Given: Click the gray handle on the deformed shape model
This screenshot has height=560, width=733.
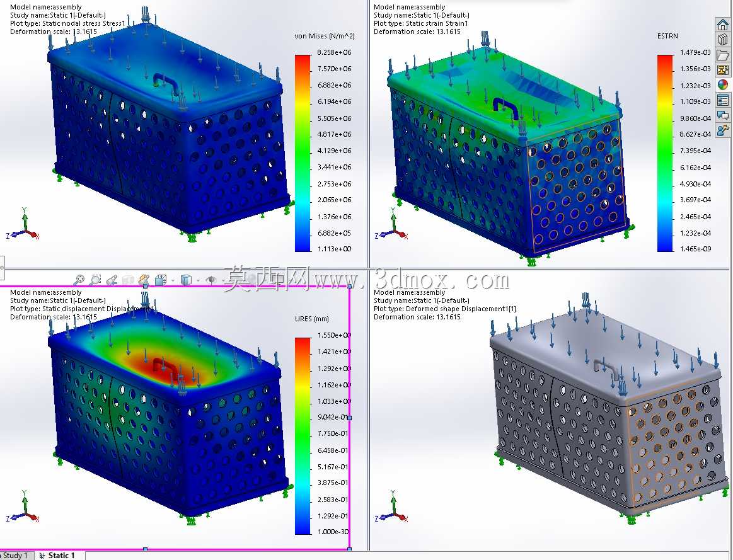Looking at the screenshot, I should tap(607, 368).
